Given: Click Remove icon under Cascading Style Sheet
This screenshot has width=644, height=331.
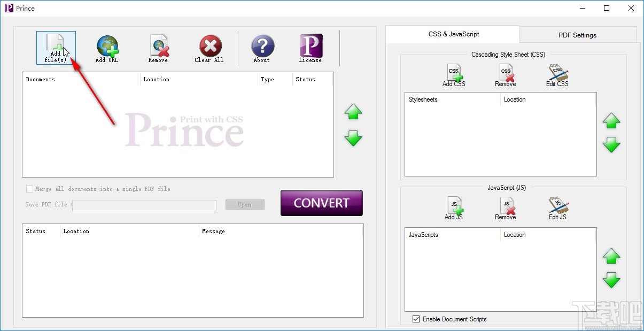Looking at the screenshot, I should 505,75.
